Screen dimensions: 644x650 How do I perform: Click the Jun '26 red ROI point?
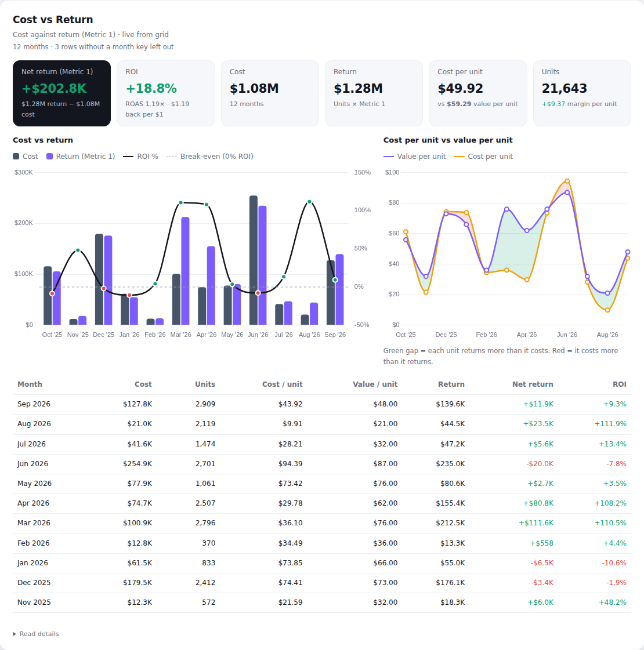(x=258, y=293)
